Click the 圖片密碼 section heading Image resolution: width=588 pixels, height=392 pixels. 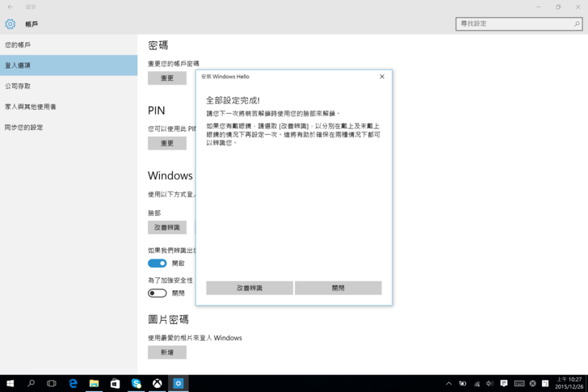pos(168,319)
